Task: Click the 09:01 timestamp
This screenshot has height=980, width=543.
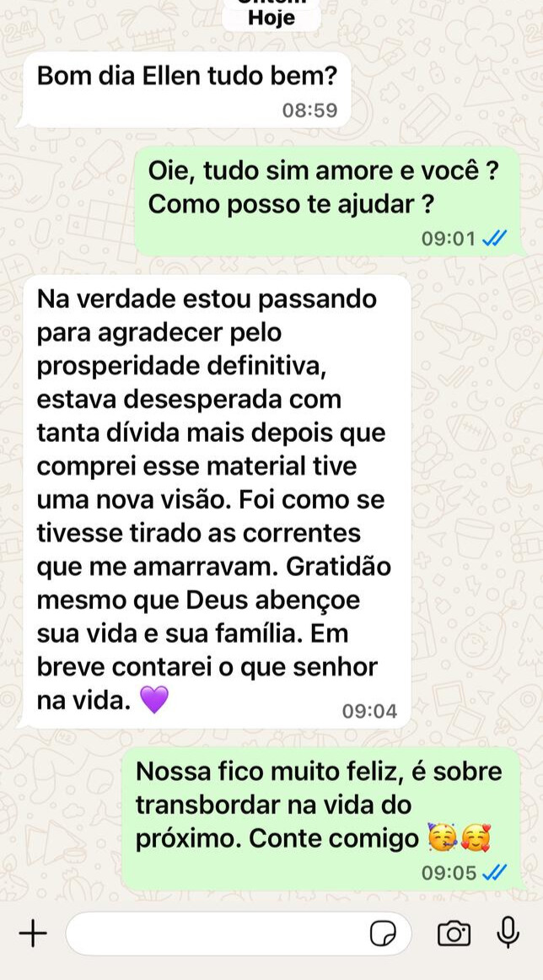Action: [449, 238]
